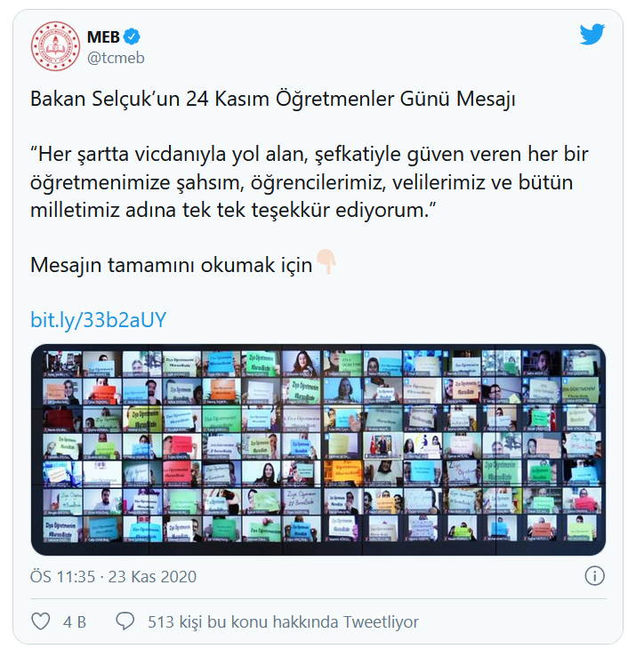Open the ÖS 11:35 · 23 Kas 2020 timestamp
Viewport: 644px width, 657px height.
click(x=113, y=577)
